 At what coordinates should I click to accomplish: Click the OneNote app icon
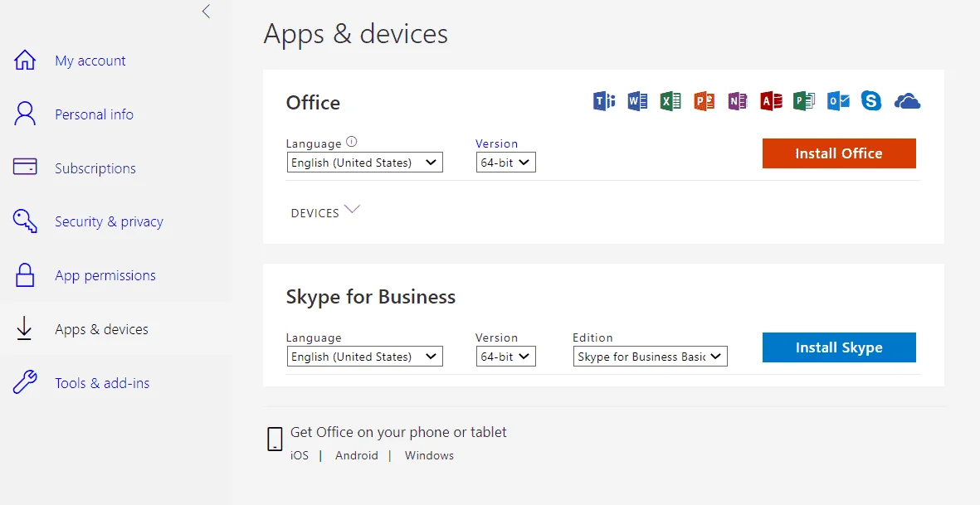tap(738, 100)
